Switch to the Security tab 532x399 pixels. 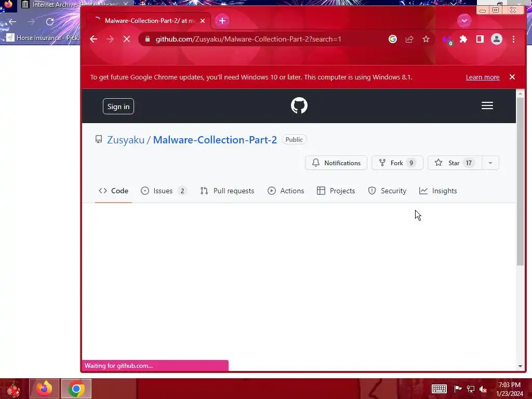(x=387, y=191)
